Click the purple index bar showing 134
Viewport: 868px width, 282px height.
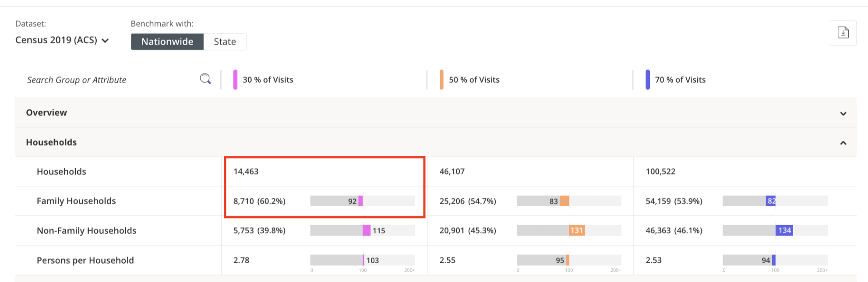click(784, 230)
